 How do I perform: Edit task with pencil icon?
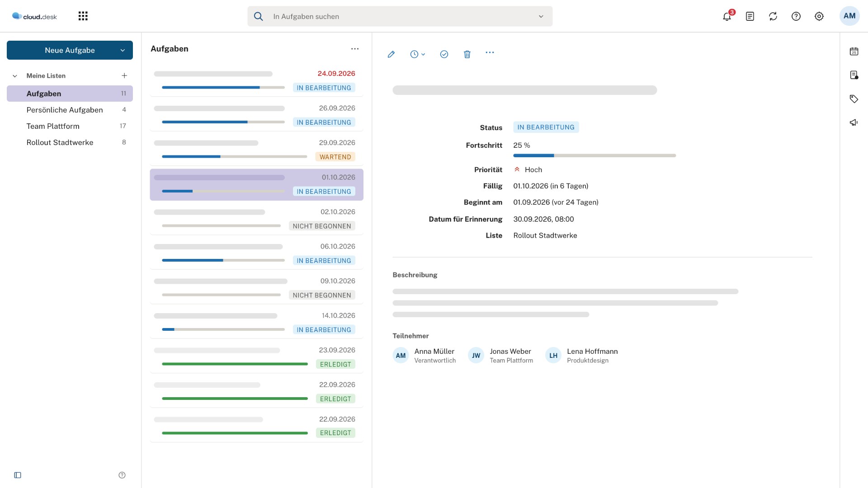point(392,54)
